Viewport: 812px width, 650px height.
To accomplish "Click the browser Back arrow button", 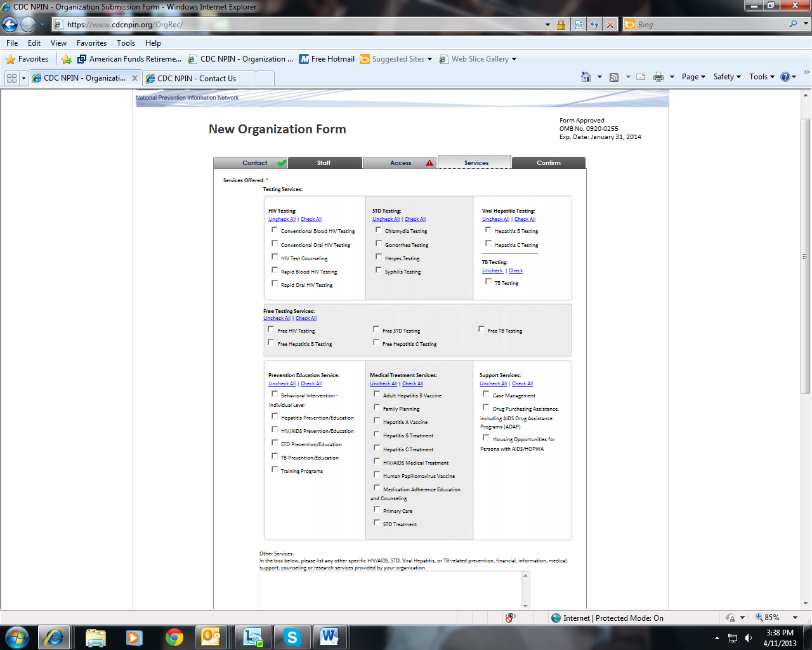I will (x=10, y=25).
